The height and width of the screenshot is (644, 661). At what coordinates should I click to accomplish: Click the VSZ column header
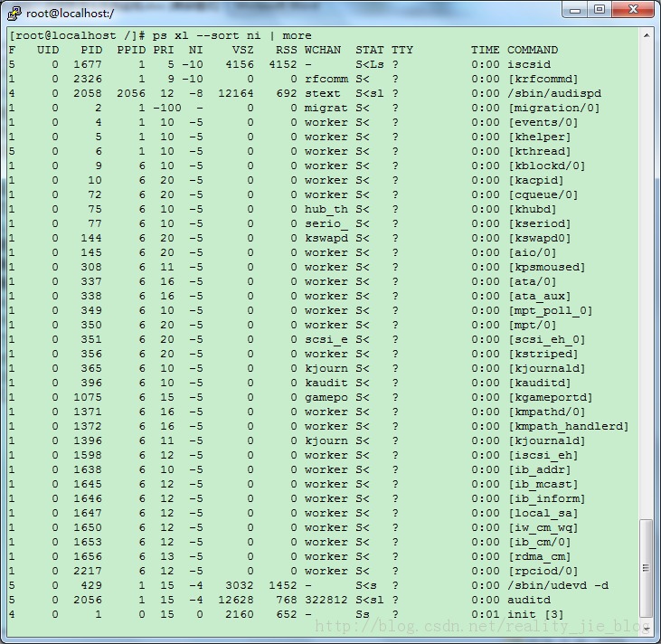point(243,50)
